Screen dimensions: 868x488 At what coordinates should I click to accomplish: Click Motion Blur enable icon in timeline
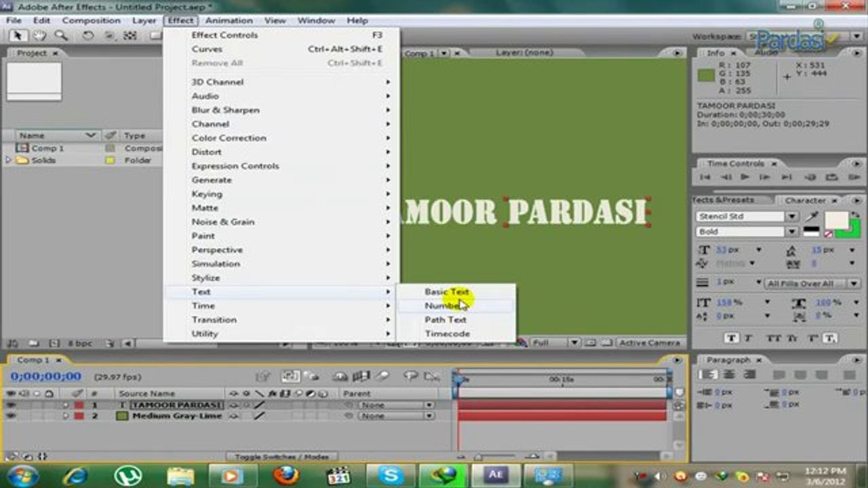pos(382,376)
